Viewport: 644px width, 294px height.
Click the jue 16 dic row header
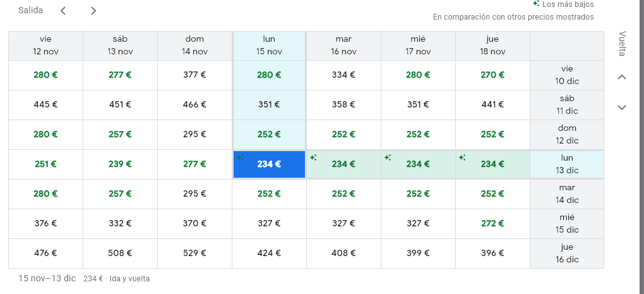567,254
